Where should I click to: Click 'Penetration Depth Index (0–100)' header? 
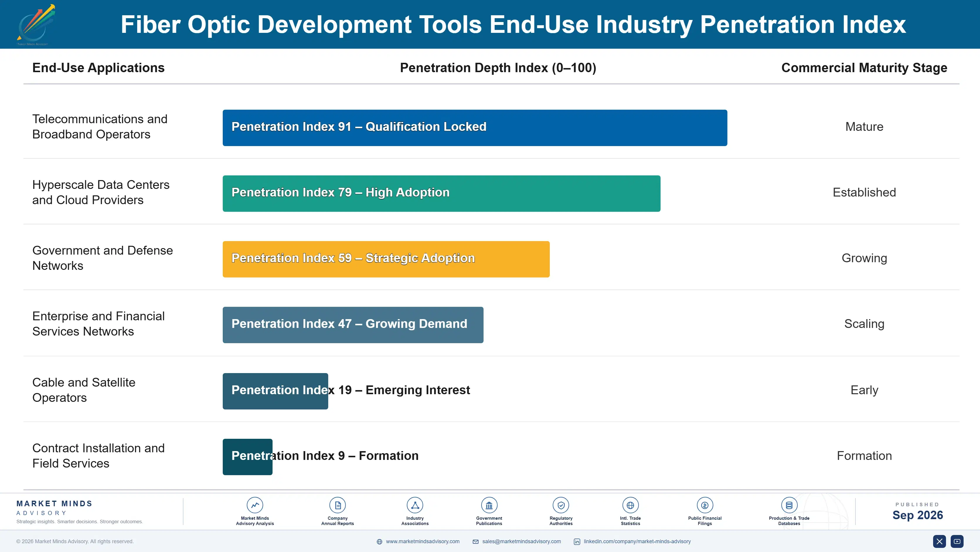point(498,68)
